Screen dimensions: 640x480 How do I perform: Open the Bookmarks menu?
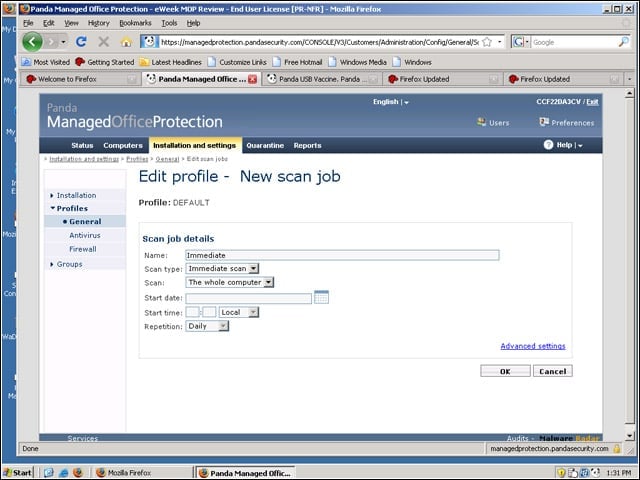point(135,23)
